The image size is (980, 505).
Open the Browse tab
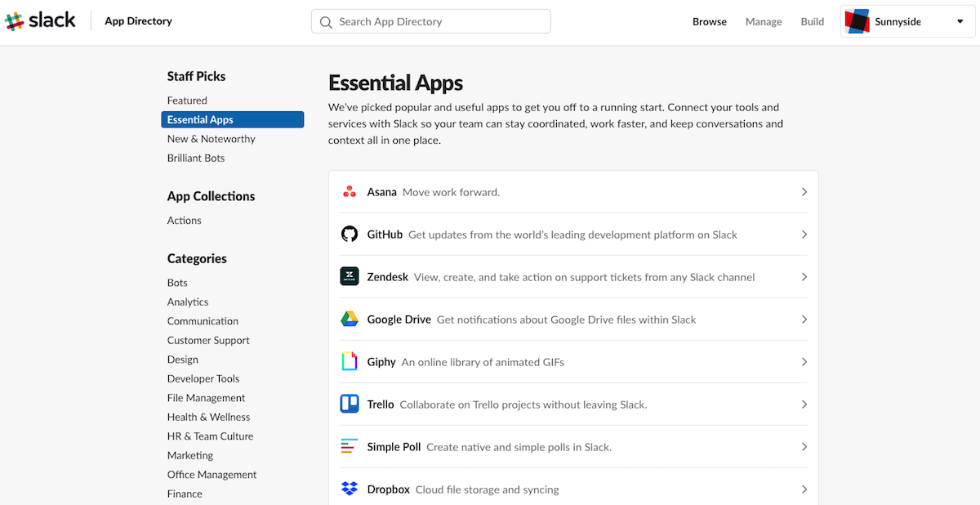point(710,22)
